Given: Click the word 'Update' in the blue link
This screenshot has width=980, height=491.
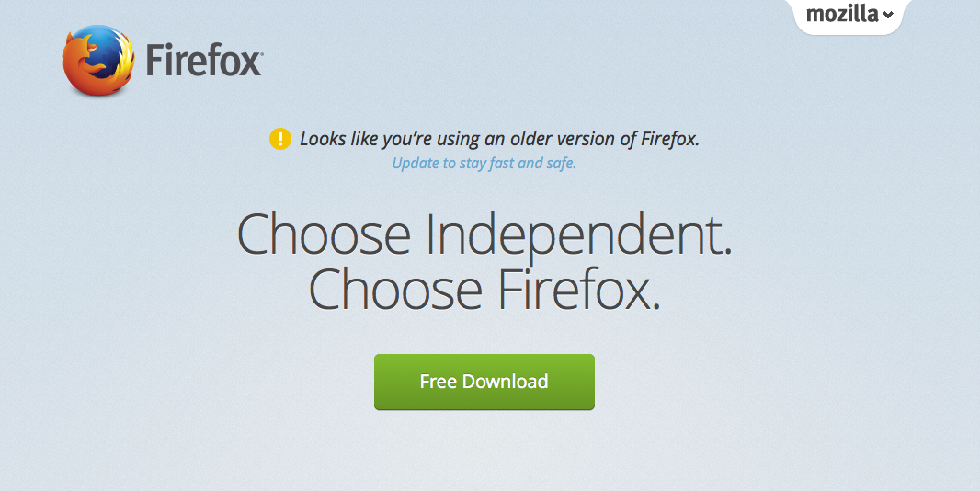Looking at the screenshot, I should (x=416, y=164).
